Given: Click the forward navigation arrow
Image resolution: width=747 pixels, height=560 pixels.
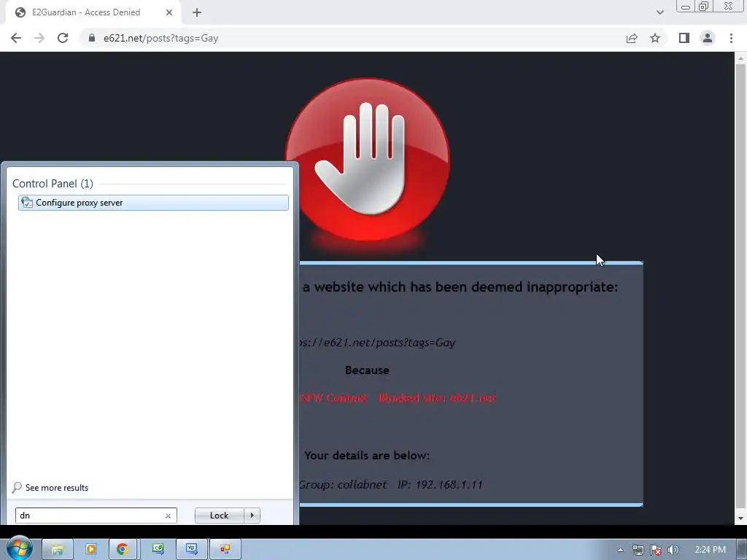Looking at the screenshot, I should click(39, 38).
